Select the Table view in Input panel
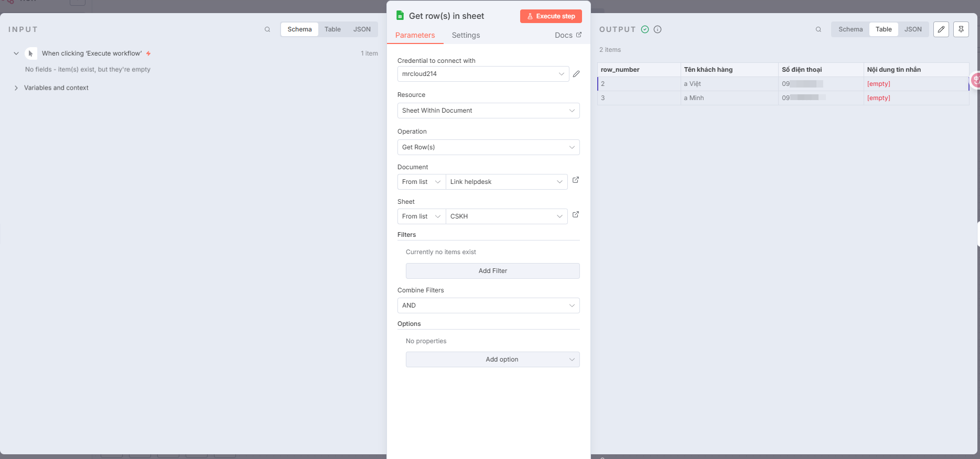 [332, 29]
